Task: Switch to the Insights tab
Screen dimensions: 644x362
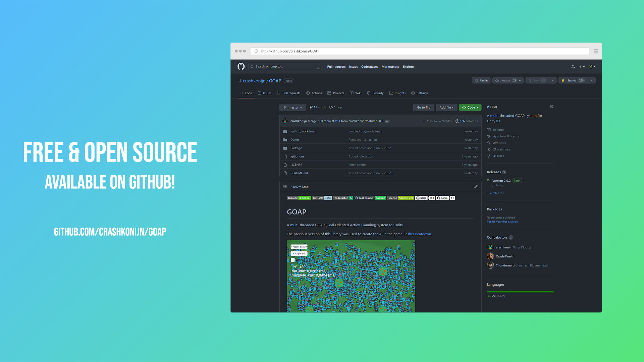Action: click(397, 93)
